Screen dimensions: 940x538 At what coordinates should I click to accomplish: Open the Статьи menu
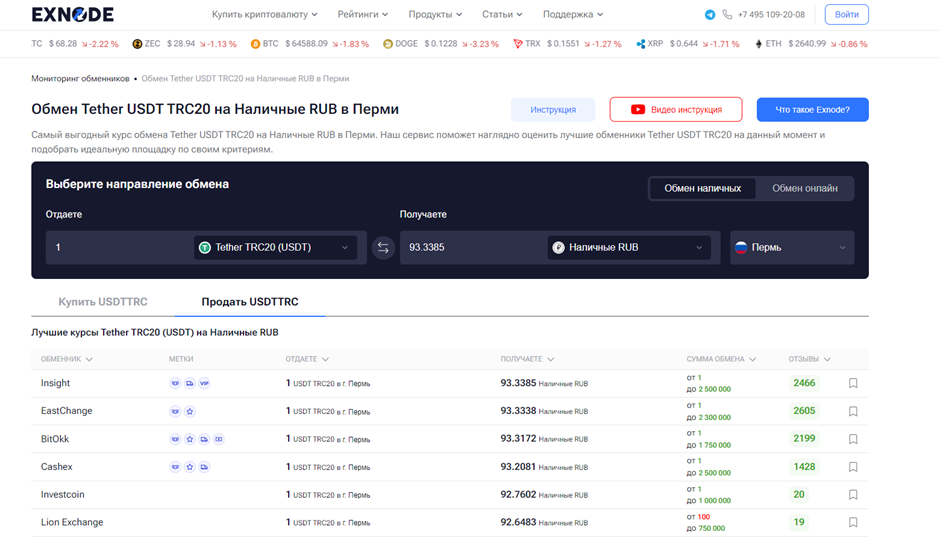pyautogui.click(x=502, y=14)
